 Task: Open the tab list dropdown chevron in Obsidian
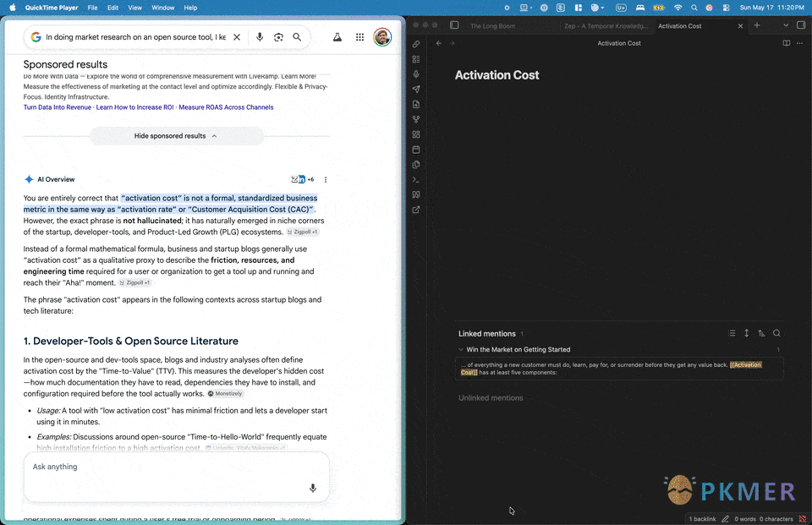(786, 25)
